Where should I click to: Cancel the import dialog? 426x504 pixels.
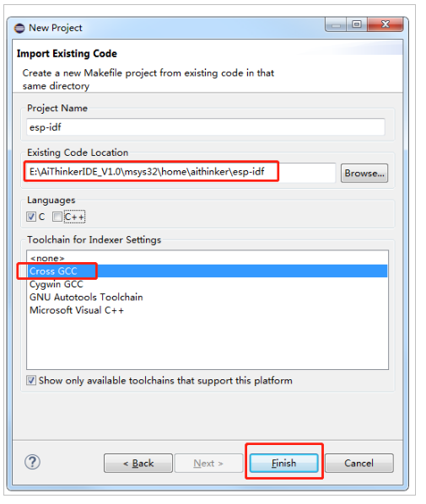pyautogui.click(x=359, y=464)
